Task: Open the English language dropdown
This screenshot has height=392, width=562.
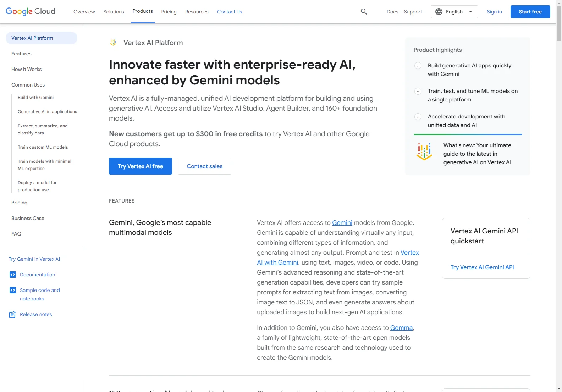Action: click(454, 12)
